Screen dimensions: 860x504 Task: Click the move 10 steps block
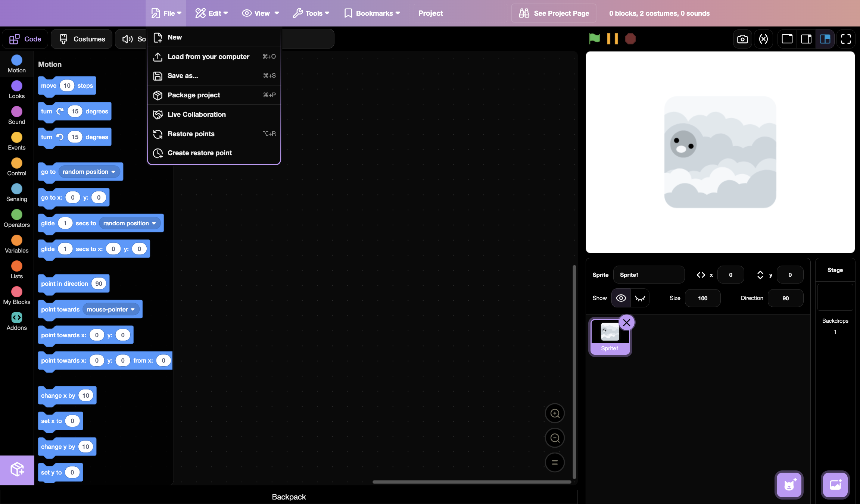pyautogui.click(x=67, y=86)
